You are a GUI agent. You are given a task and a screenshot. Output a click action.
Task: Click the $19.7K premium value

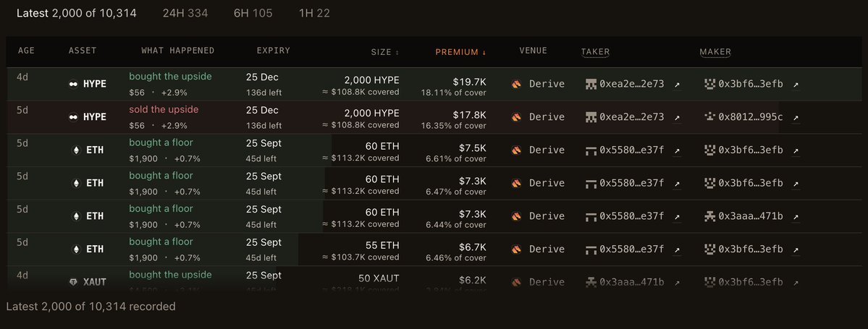[x=469, y=82]
